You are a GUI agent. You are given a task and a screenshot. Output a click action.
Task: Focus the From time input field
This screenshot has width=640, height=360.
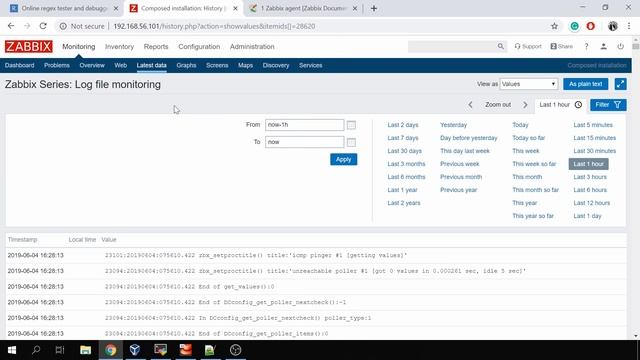pyautogui.click(x=304, y=125)
